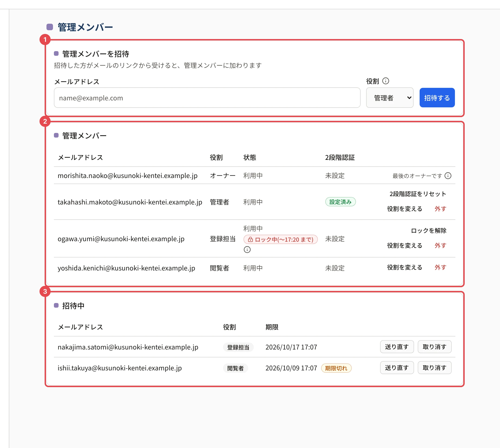Click the 登録担当 role tag for nakajima.satomi

tap(238, 347)
